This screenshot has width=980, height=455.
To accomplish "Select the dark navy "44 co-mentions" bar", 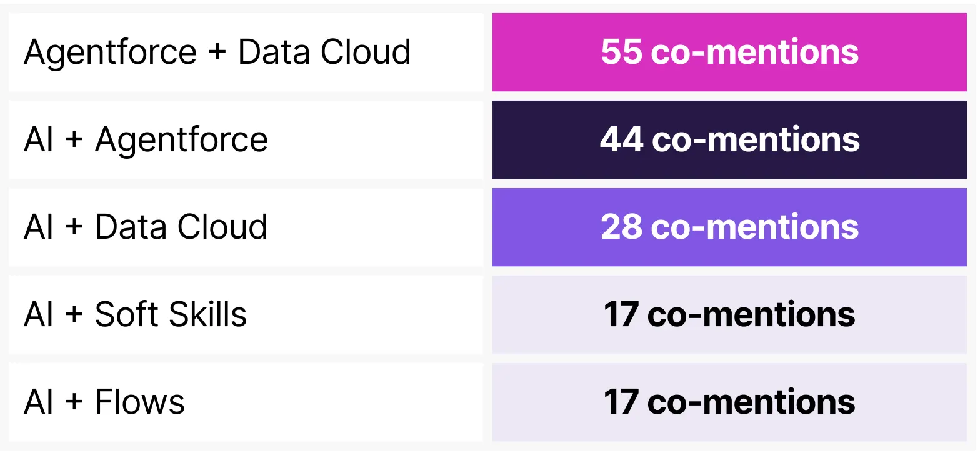I will click(x=729, y=139).
